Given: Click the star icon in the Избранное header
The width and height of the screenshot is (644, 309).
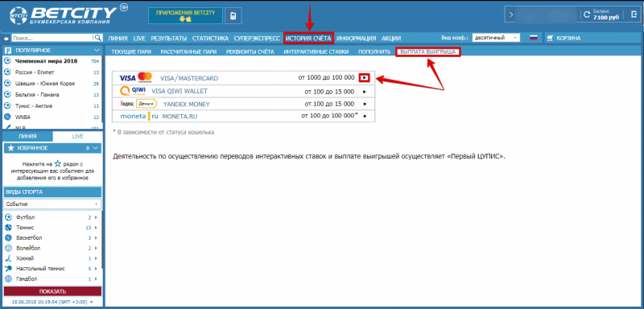Looking at the screenshot, I should (x=10, y=148).
